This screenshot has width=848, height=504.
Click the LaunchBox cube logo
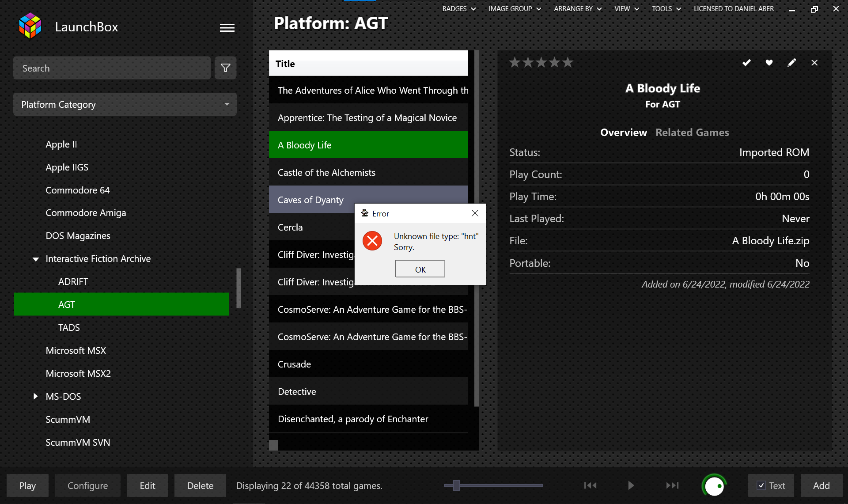(30, 26)
